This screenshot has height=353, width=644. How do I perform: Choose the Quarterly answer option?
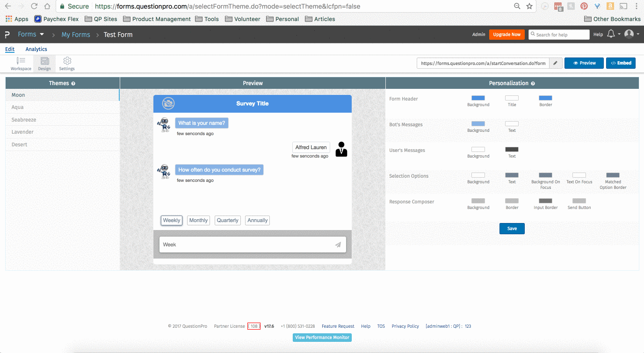click(x=228, y=220)
